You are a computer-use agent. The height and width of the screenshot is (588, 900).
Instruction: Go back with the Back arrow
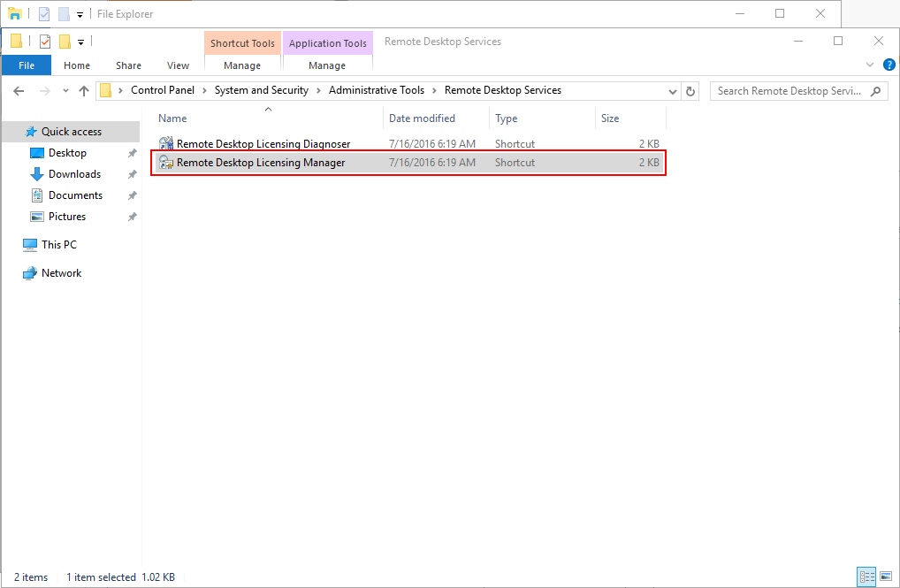[x=19, y=91]
